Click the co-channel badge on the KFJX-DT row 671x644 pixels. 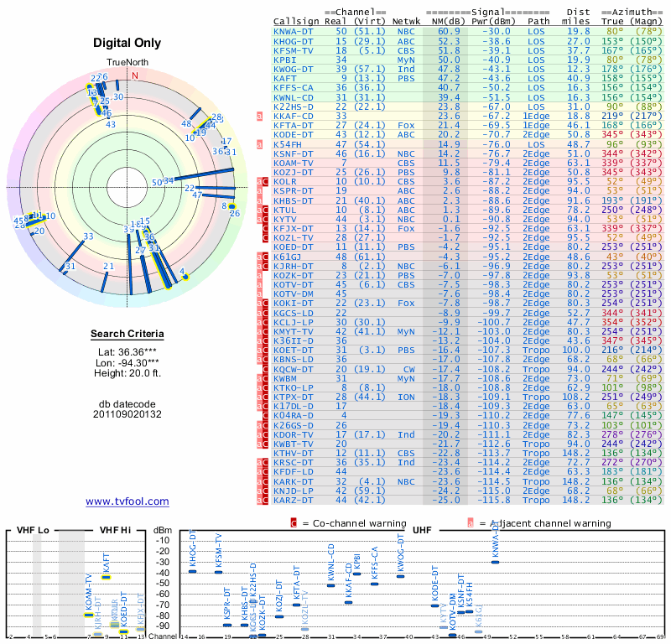tap(265, 228)
